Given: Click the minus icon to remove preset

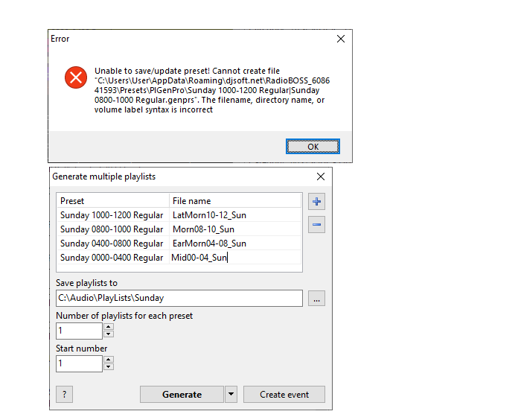Looking at the screenshot, I should pos(316,224).
